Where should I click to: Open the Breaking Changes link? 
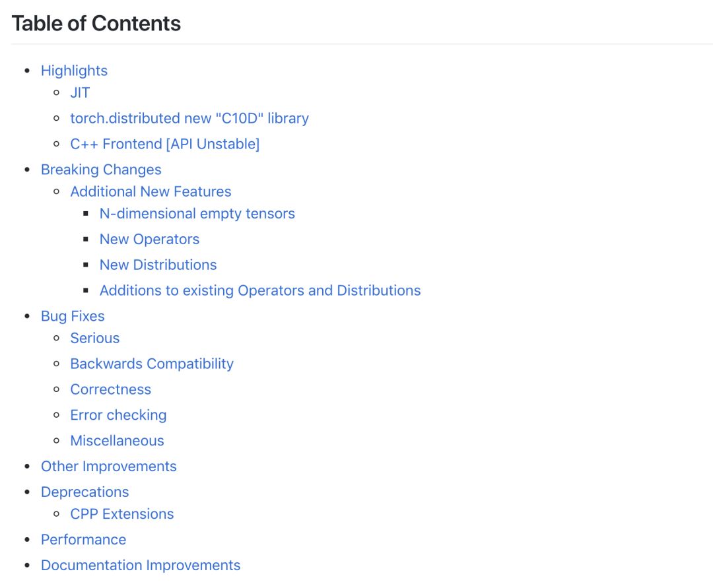(x=101, y=170)
